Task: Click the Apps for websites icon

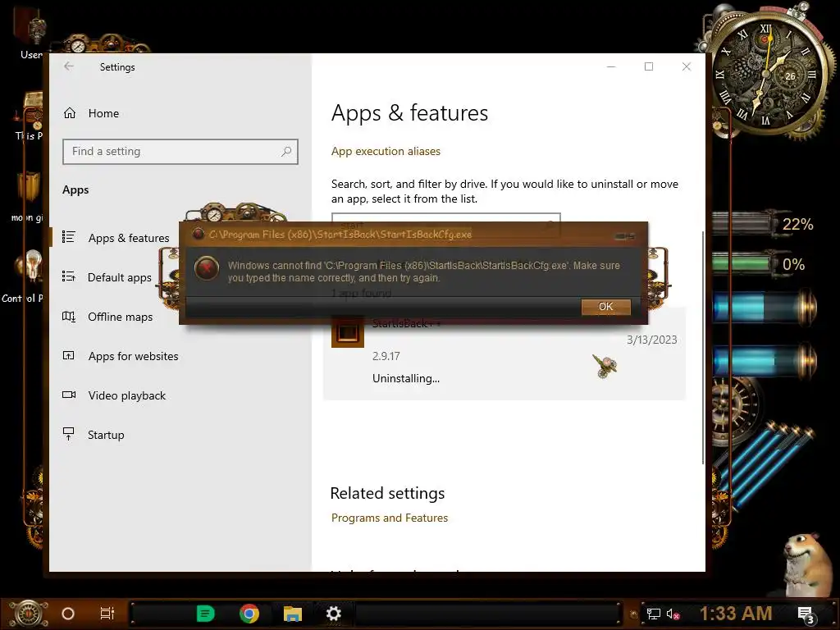Action: 69,355
